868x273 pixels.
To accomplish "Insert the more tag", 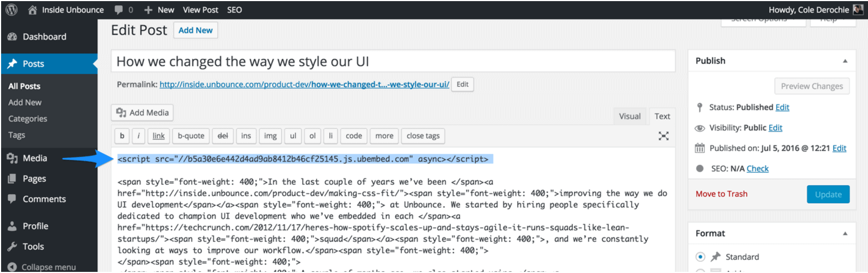I will click(x=384, y=135).
